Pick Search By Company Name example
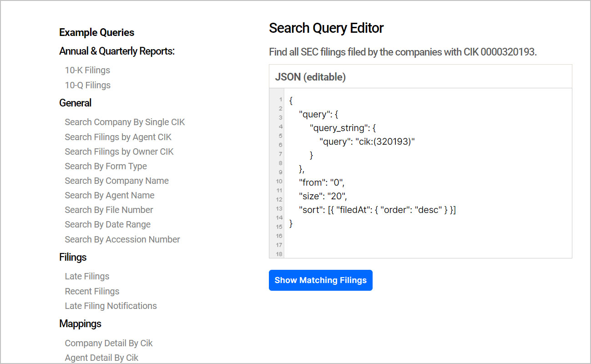591x364 pixels. 116,181
